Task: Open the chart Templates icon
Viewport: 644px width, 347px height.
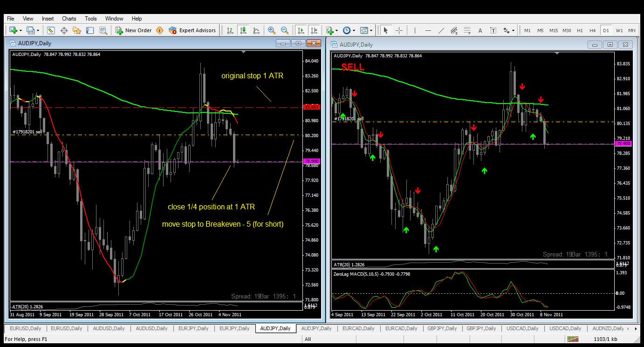Action: coord(364,30)
